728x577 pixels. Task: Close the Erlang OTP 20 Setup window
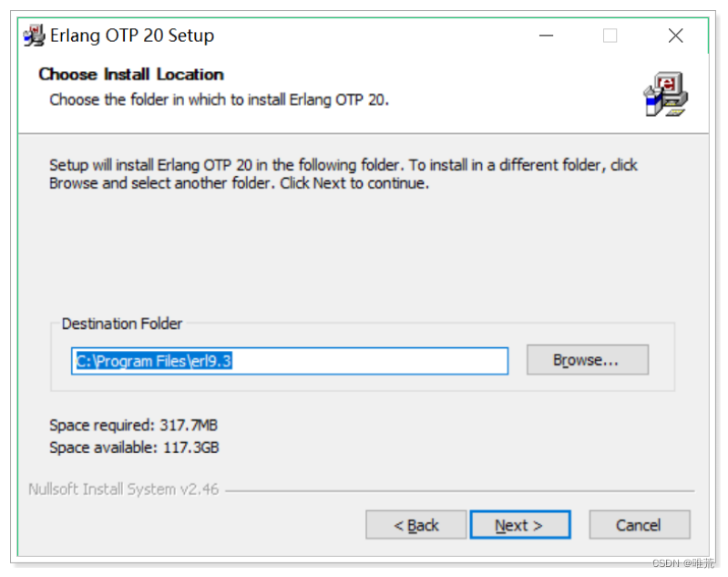pyautogui.click(x=675, y=36)
